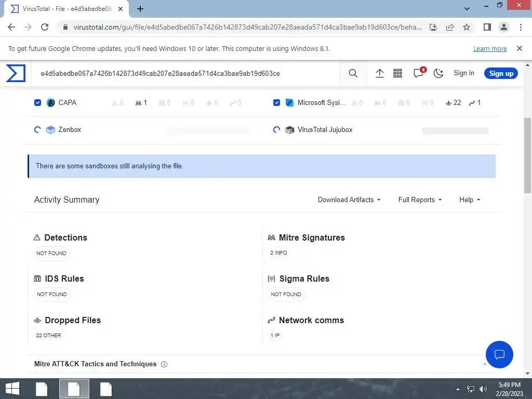Click the Mitre Signatures icon
Screen dimensions: 532x399
coord(271,237)
